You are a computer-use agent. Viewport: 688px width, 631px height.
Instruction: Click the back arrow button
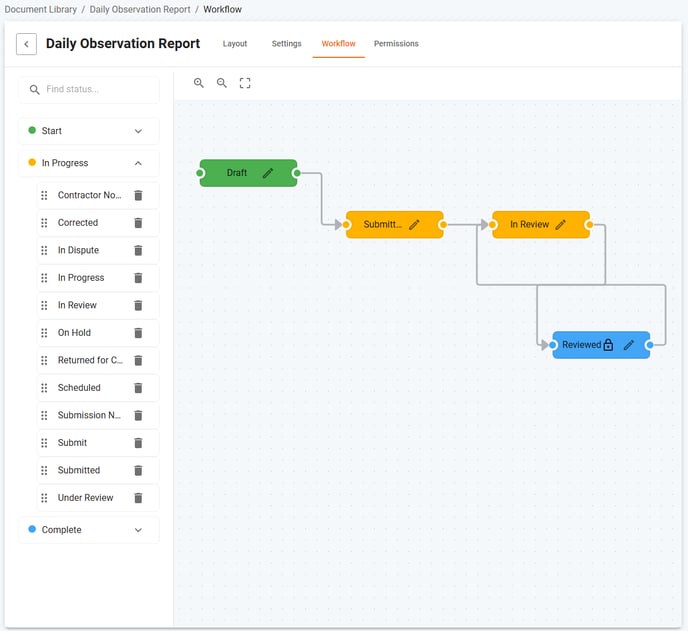[x=26, y=44]
